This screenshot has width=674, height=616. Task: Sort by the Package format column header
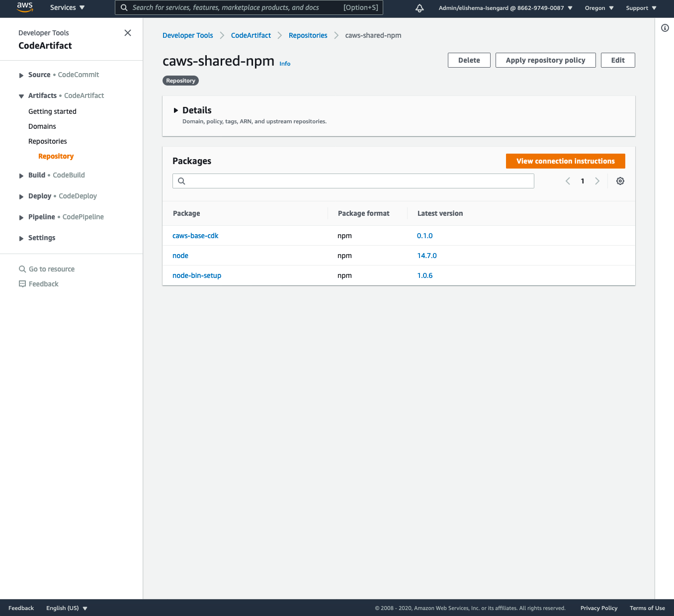pyautogui.click(x=364, y=213)
